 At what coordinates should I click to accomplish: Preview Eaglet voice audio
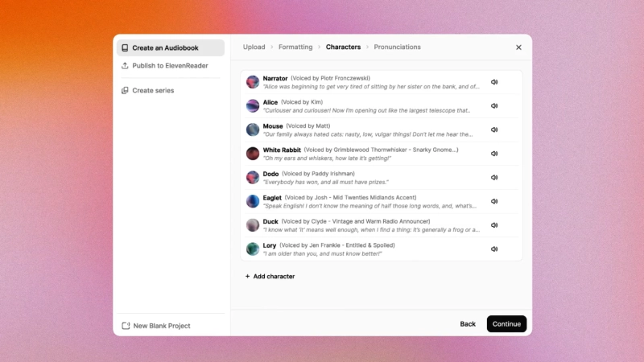click(x=494, y=201)
